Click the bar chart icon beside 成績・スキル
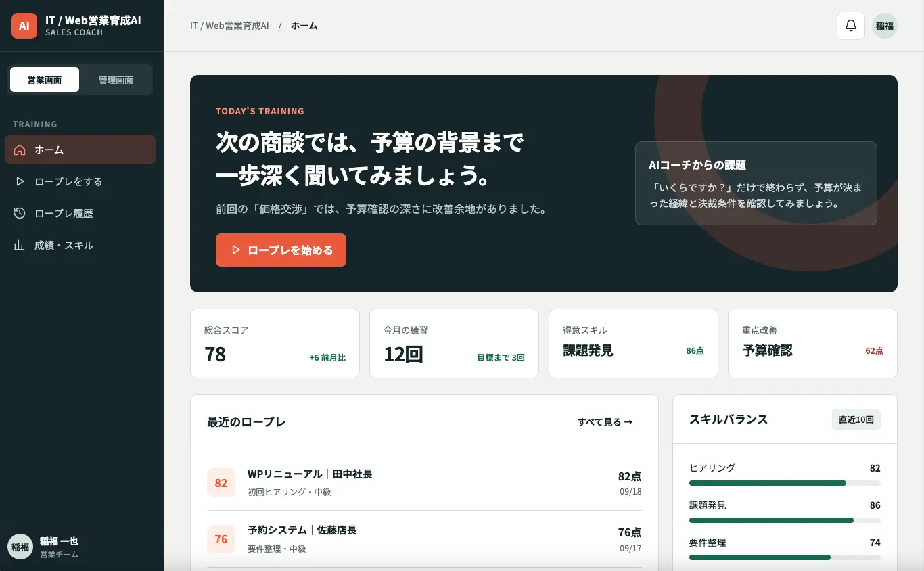This screenshot has height=571, width=924. click(20, 245)
